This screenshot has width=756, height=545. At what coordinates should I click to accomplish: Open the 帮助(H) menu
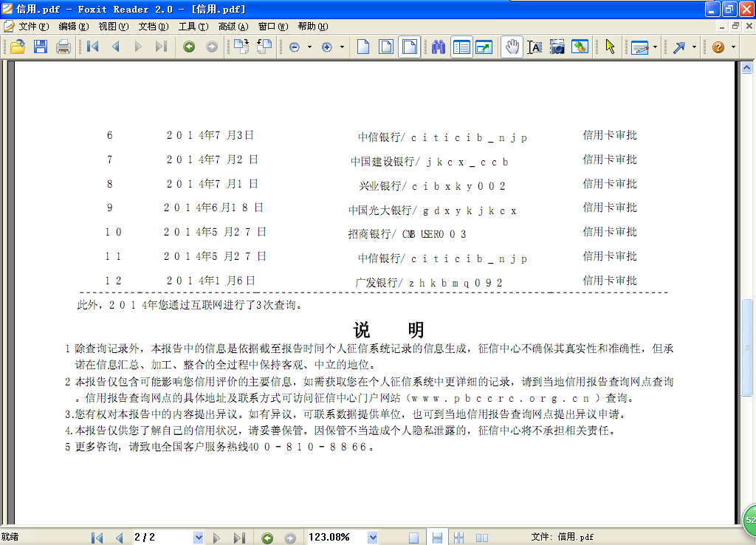point(313,26)
